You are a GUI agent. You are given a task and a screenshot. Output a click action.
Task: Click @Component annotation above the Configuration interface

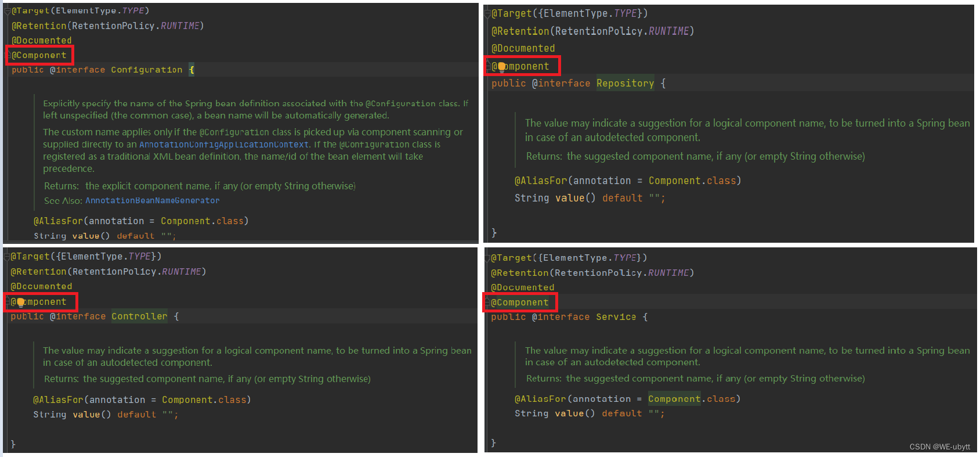[x=39, y=55]
